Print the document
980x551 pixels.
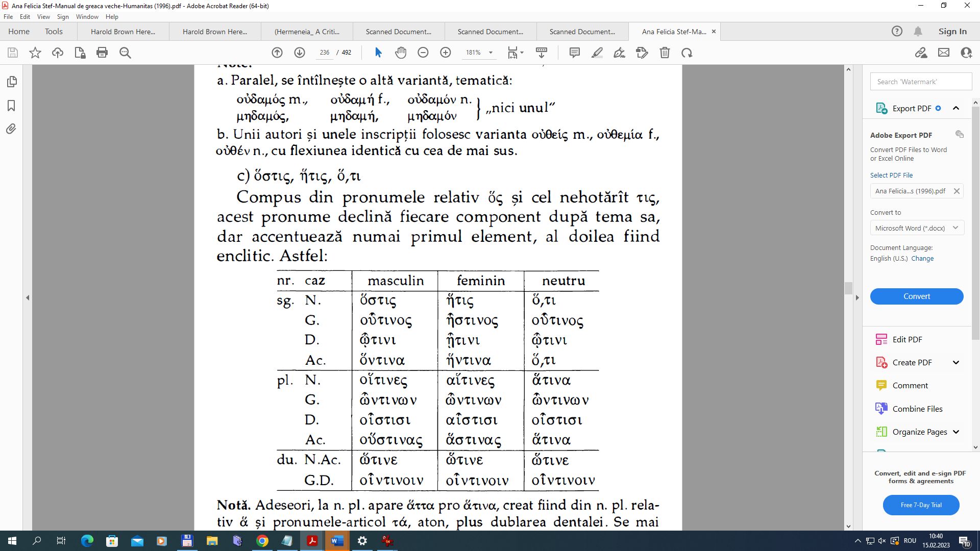tap(102, 53)
